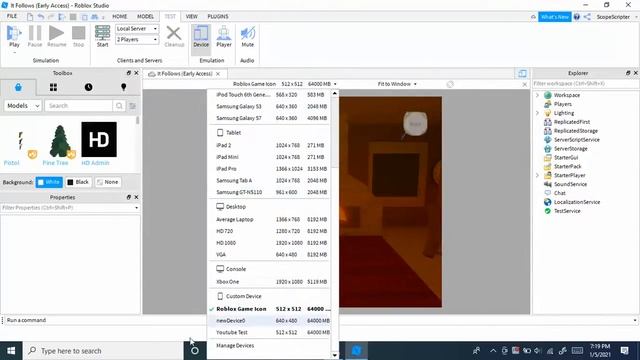Switch to the PLUGINS ribbon tab
Screen dimensions: 640x360
click(x=218, y=16)
